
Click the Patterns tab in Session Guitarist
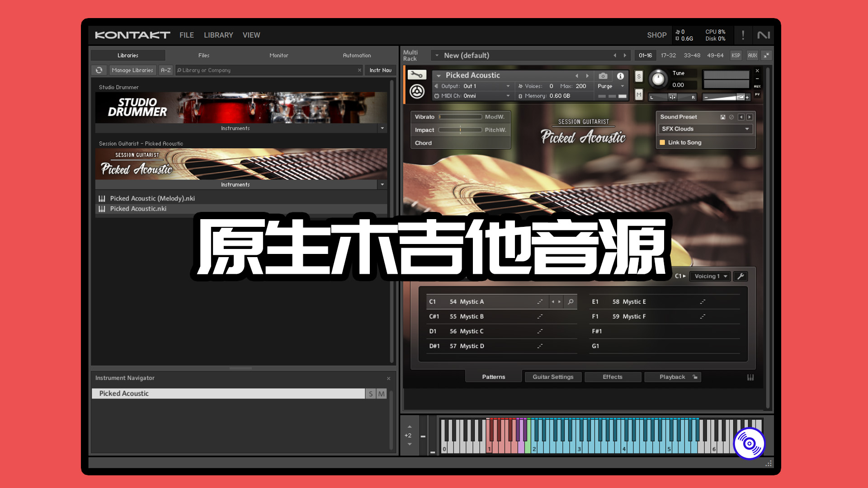(x=493, y=376)
